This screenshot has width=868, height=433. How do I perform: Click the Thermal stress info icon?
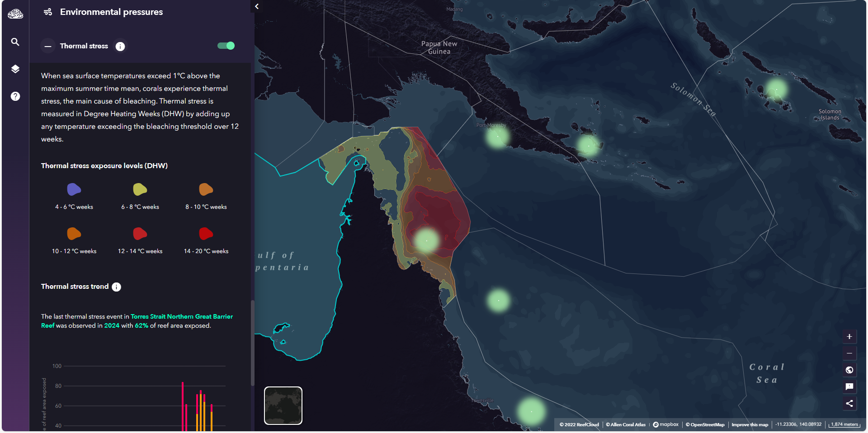(120, 47)
